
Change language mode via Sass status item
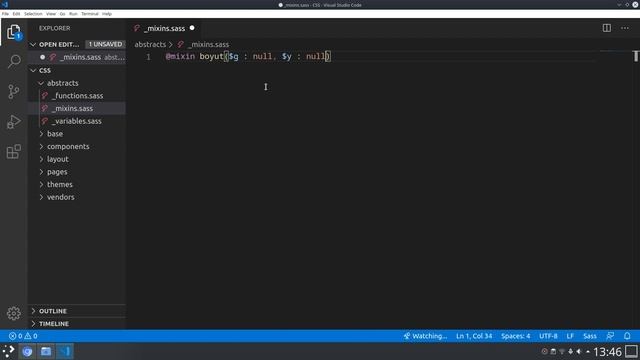click(x=590, y=336)
